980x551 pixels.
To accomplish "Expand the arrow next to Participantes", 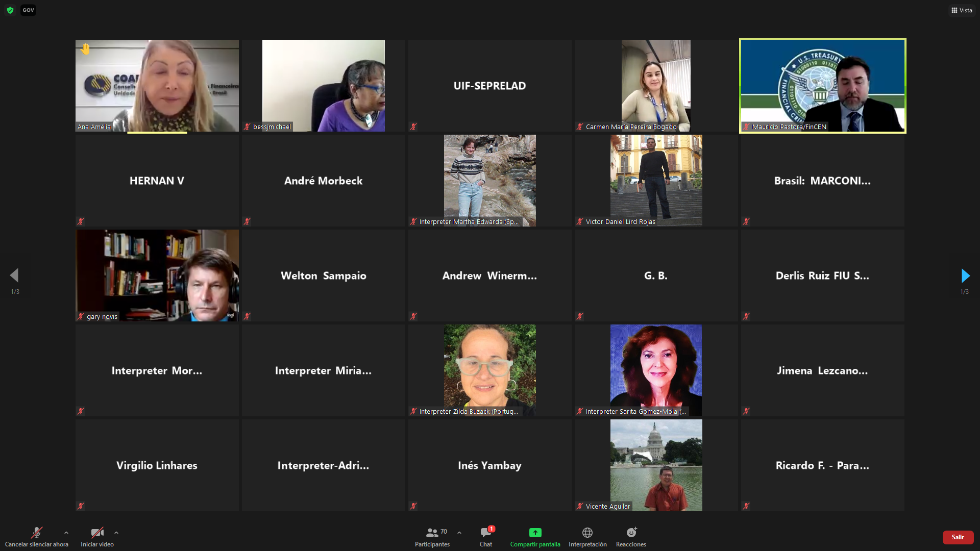I will [459, 533].
